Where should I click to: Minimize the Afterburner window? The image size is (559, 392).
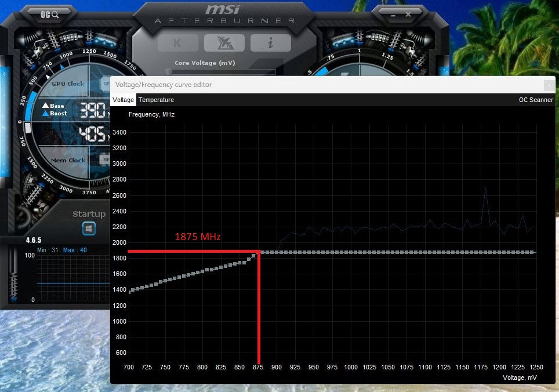393,15
